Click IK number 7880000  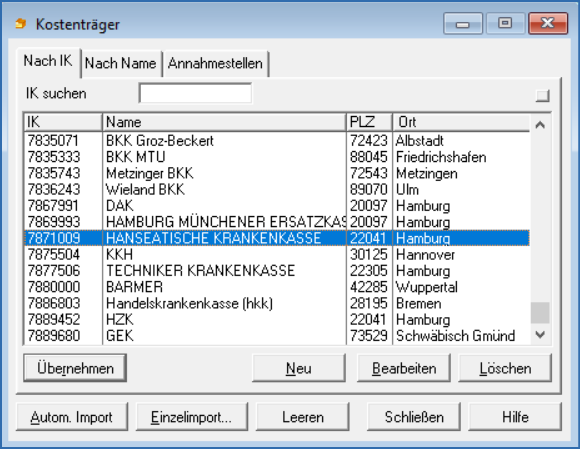click(53, 287)
